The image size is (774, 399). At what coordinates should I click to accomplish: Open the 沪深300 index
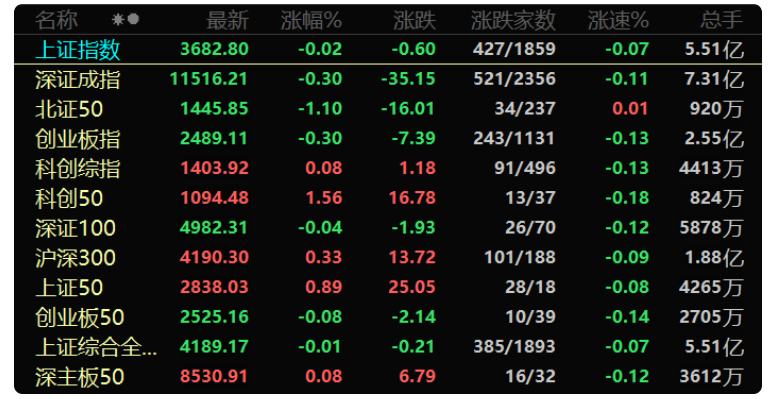coord(387,257)
